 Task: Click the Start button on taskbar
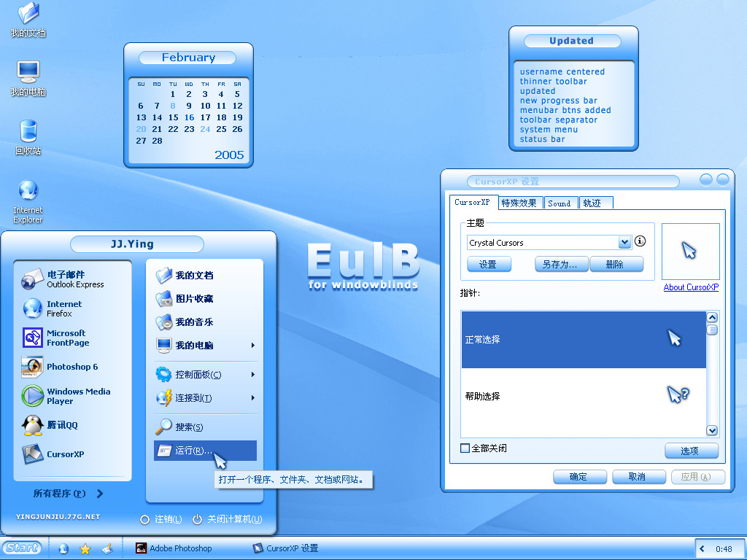pos(22,548)
